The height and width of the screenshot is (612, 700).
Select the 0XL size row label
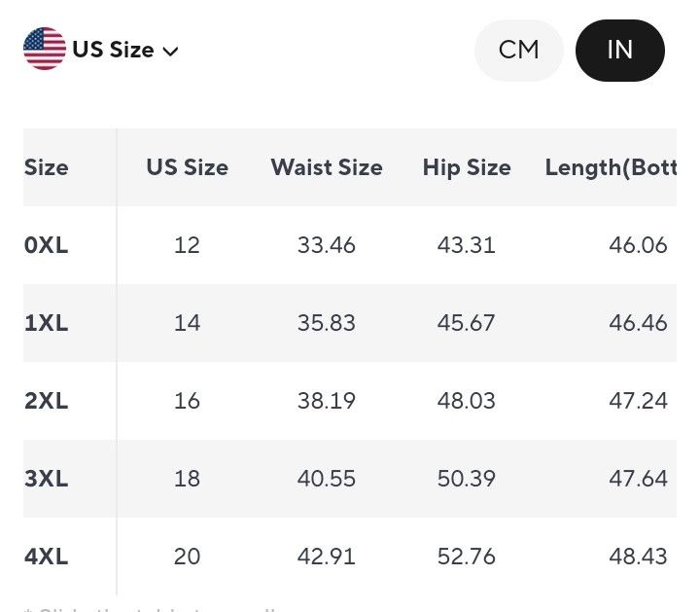point(47,245)
